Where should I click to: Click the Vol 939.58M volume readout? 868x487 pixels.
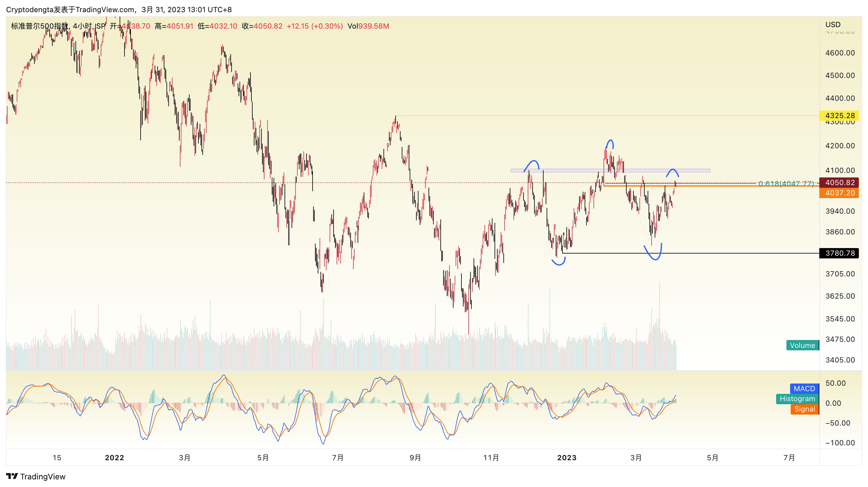coord(368,26)
